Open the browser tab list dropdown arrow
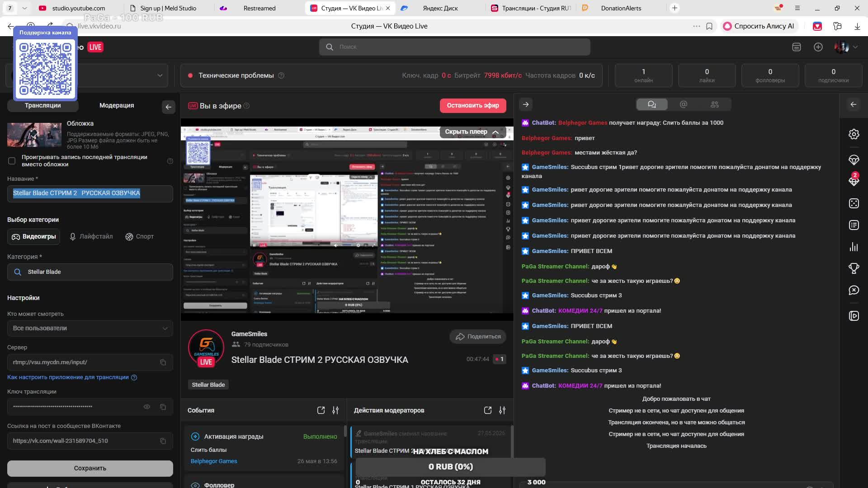 pos(24,8)
